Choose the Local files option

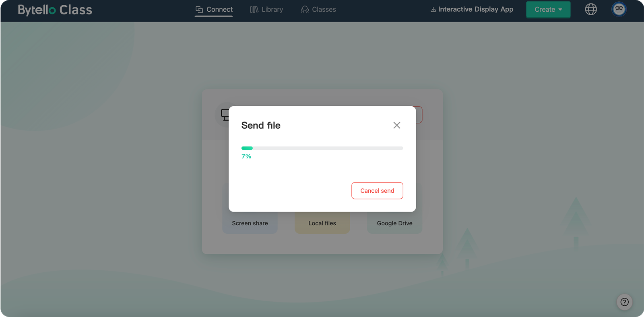point(322,223)
